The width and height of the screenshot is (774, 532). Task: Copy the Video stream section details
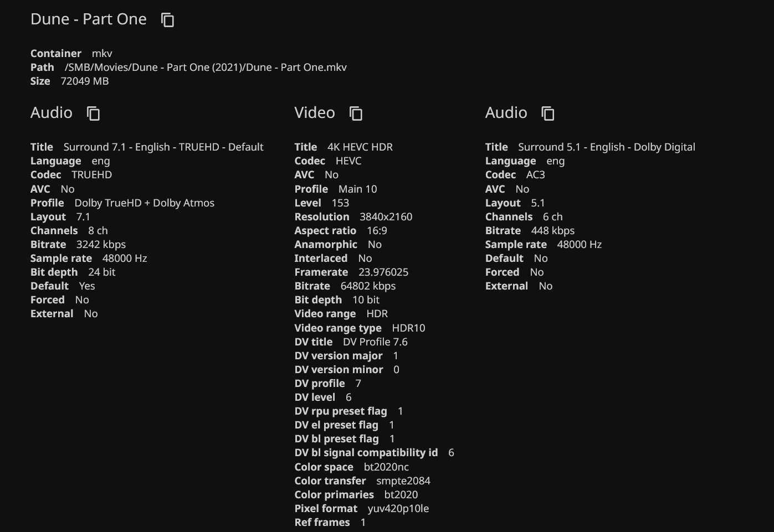(356, 113)
